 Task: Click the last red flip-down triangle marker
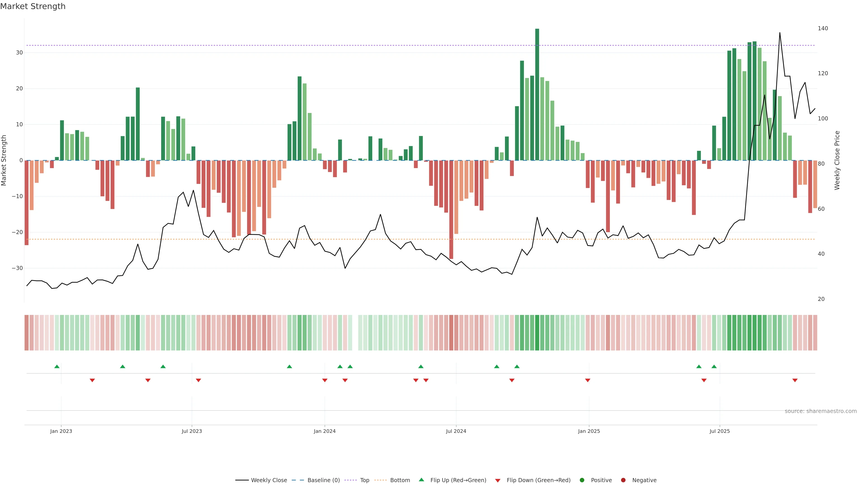[795, 380]
